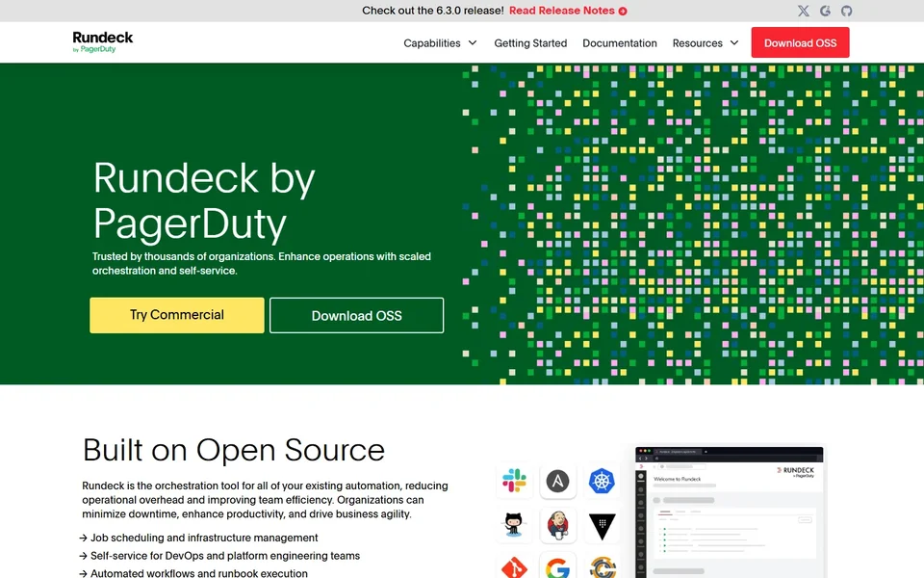The height and width of the screenshot is (578, 924).
Task: Click the yellow Try Commercial button
Action: coord(177,315)
